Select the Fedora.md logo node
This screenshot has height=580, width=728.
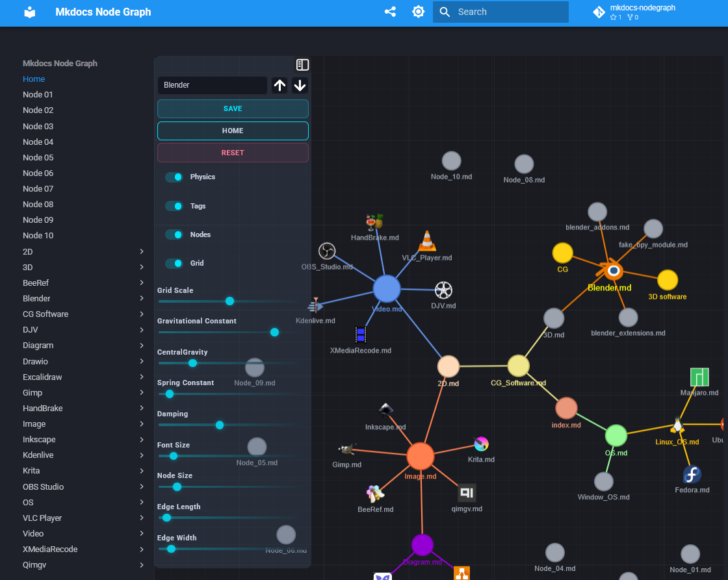tap(692, 474)
